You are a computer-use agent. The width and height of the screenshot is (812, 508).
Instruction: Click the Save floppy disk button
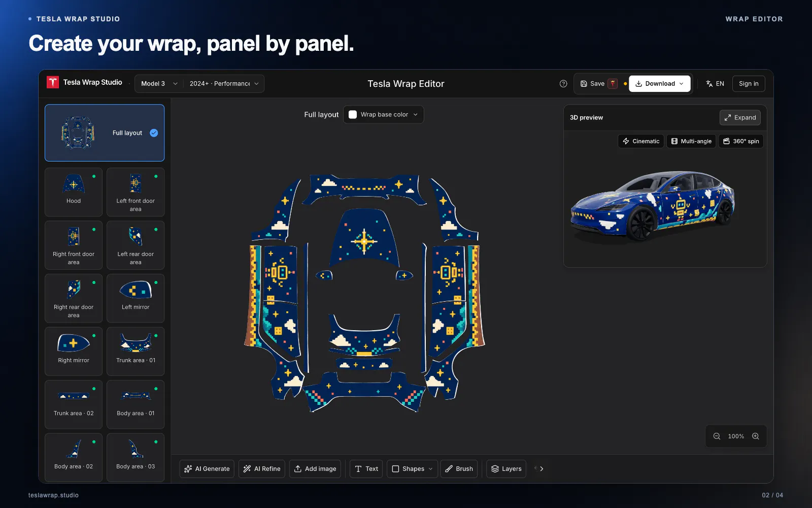pos(592,84)
